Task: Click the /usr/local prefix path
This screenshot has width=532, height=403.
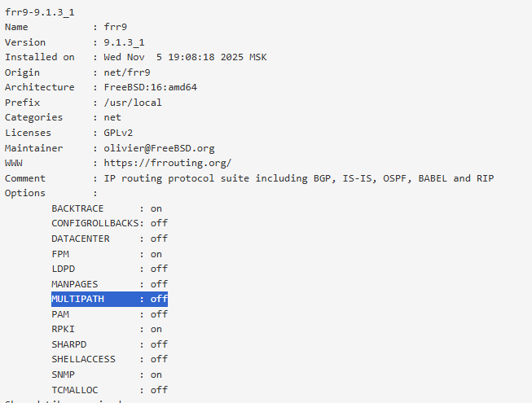Action: [133, 103]
